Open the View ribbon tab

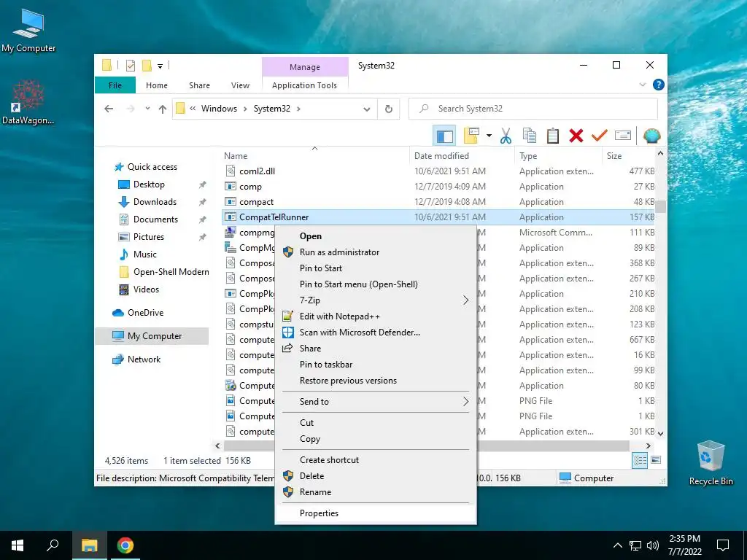(x=240, y=85)
